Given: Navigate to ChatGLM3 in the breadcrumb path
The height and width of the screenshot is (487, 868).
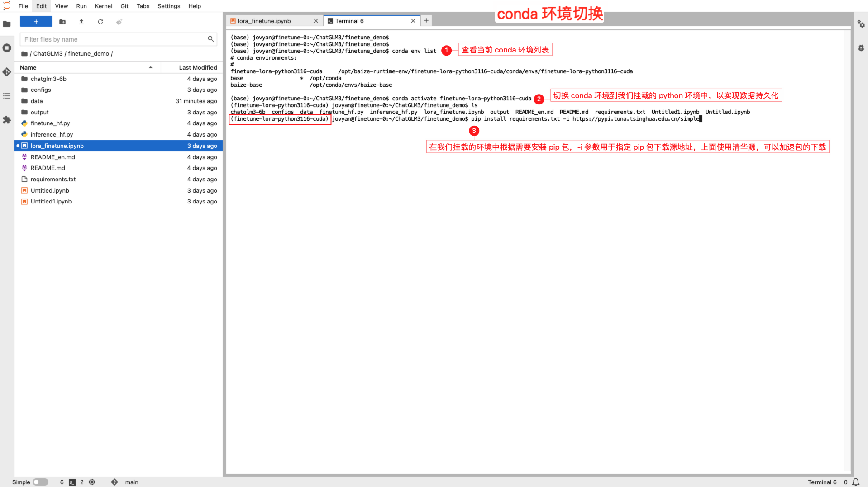Looking at the screenshot, I should (48, 53).
